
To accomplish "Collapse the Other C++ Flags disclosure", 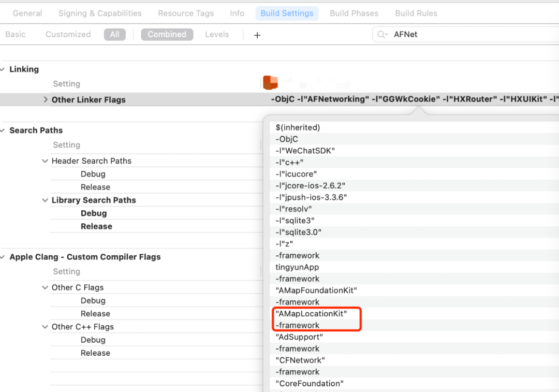I will coord(45,327).
